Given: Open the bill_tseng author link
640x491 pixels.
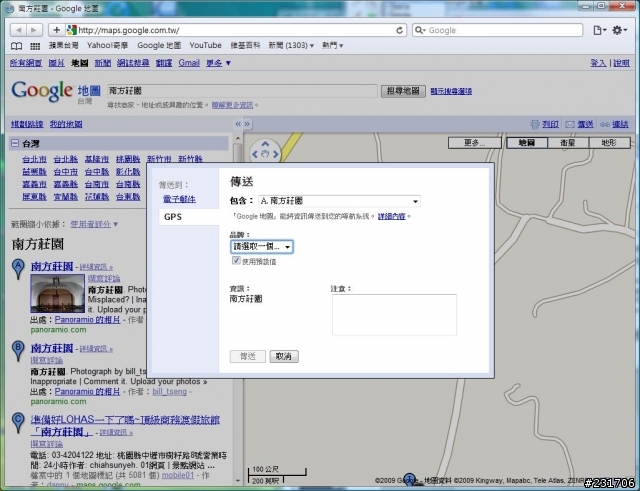Looking at the screenshot, I should (169, 391).
